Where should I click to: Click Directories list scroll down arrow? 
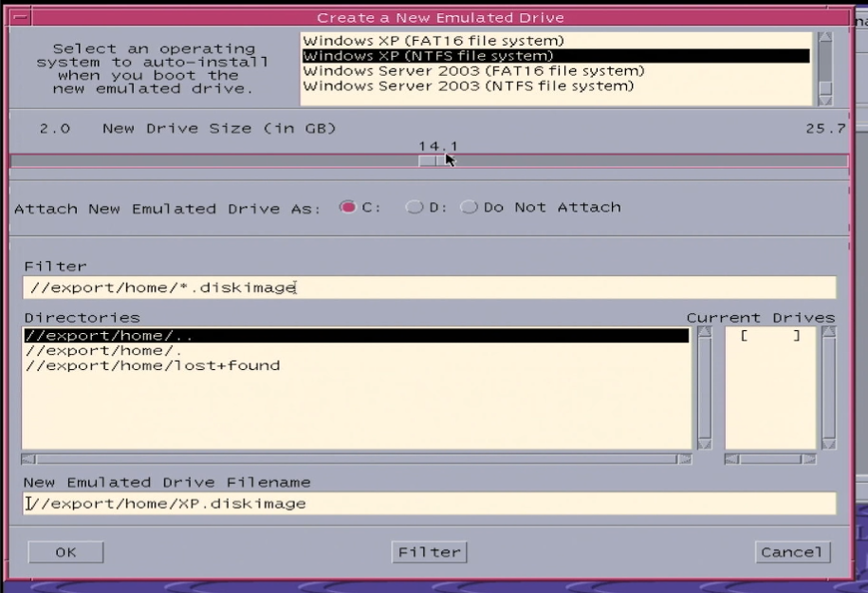(704, 444)
